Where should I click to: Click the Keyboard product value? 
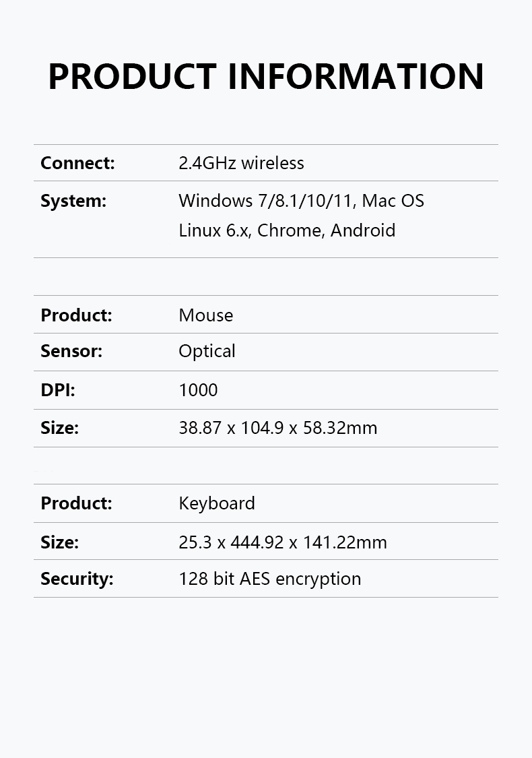click(216, 504)
